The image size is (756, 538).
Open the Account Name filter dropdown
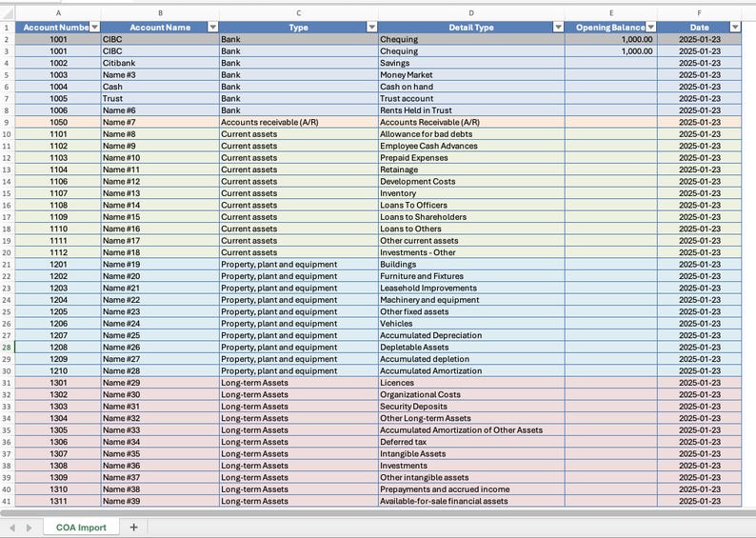pos(212,28)
